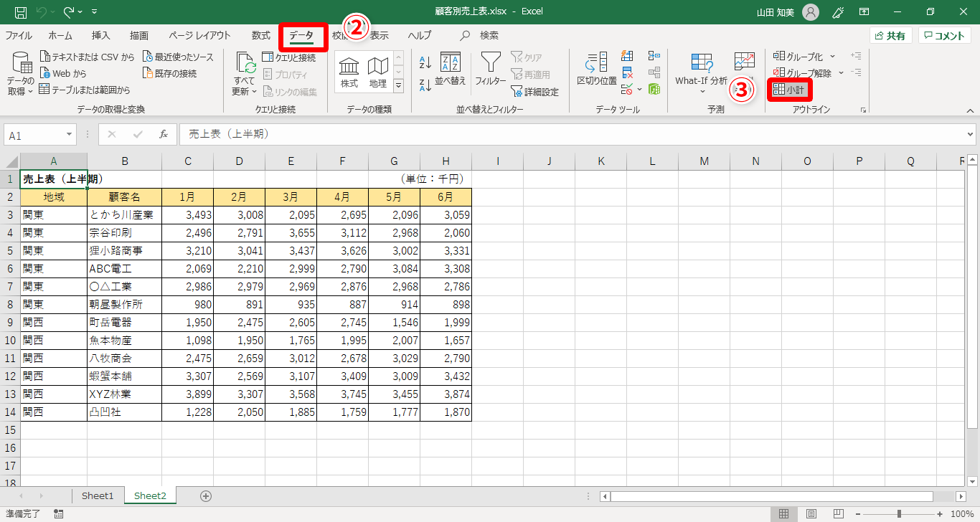This screenshot has width=980, height=522.
Task: Choose Web から data source
Action: (63, 73)
